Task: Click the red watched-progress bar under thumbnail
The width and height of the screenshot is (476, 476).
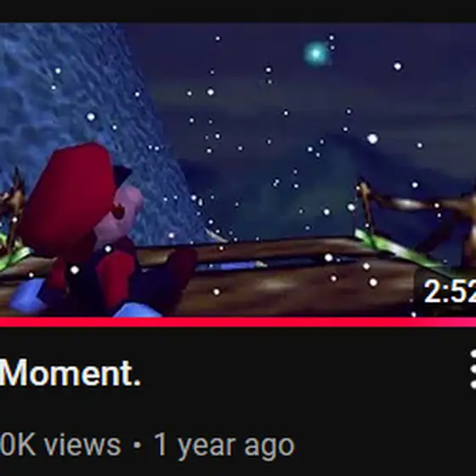Action: 238,322
